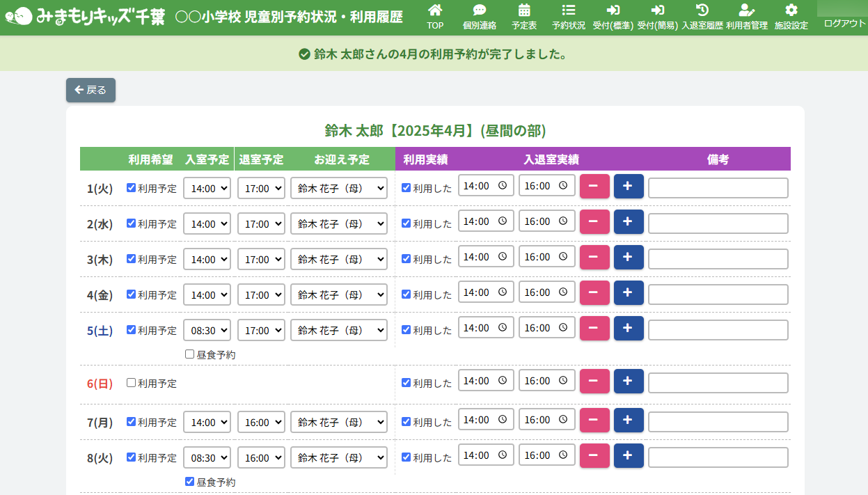Click the ログアウト link
The height and width of the screenshot is (495, 868).
(844, 23)
